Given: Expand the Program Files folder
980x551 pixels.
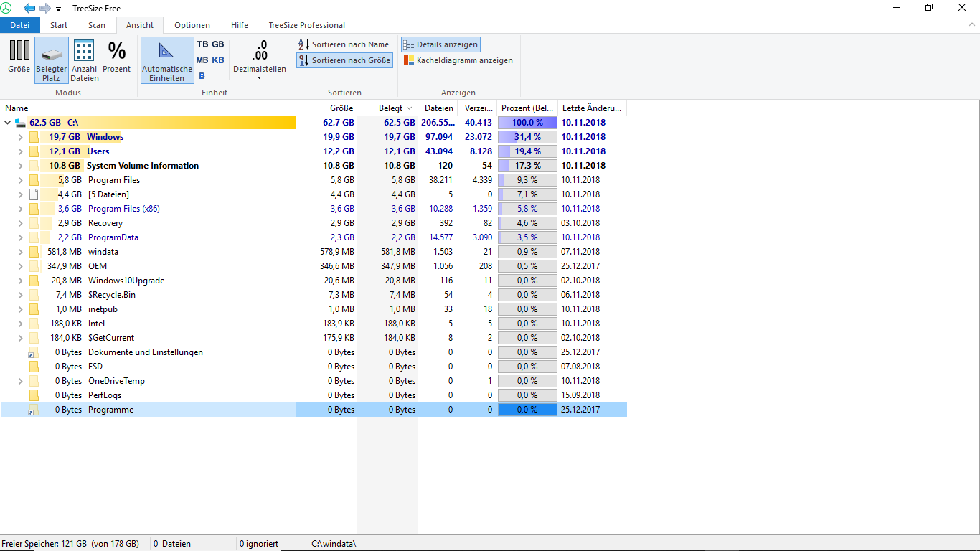Looking at the screenshot, I should (20, 180).
